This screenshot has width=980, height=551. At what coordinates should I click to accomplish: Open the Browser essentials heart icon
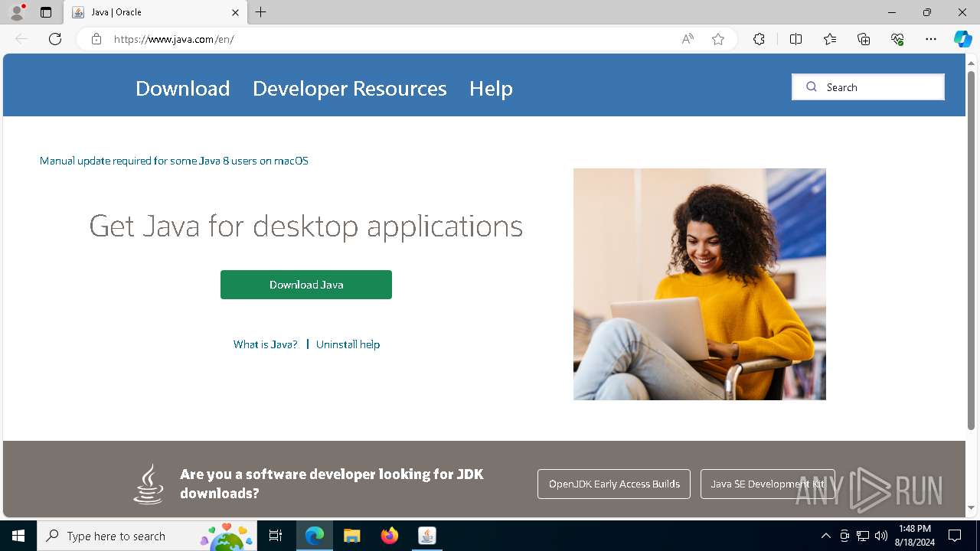click(897, 39)
